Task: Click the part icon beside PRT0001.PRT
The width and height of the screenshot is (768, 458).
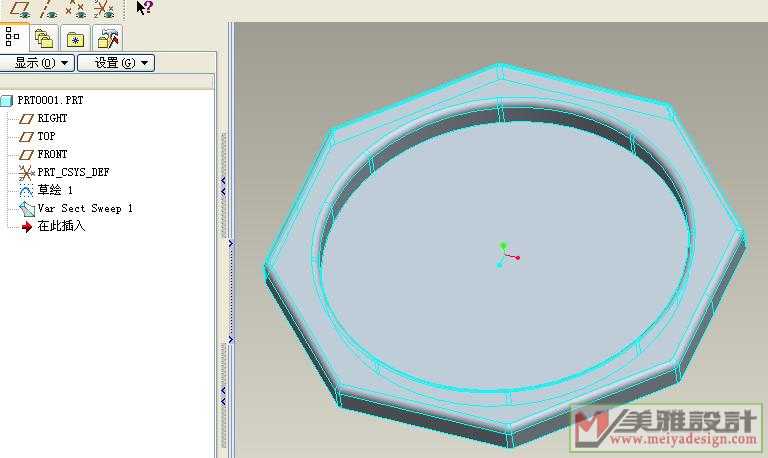Action: coord(6,100)
